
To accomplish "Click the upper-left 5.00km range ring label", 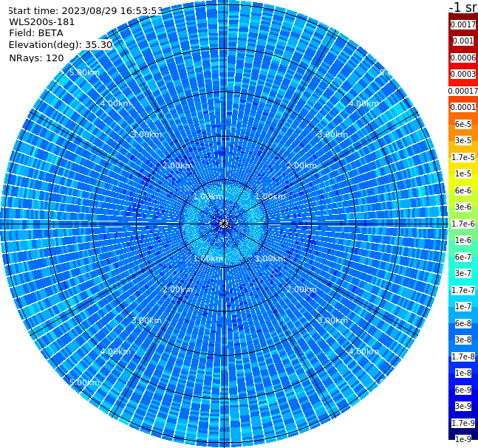I will (x=84, y=72).
